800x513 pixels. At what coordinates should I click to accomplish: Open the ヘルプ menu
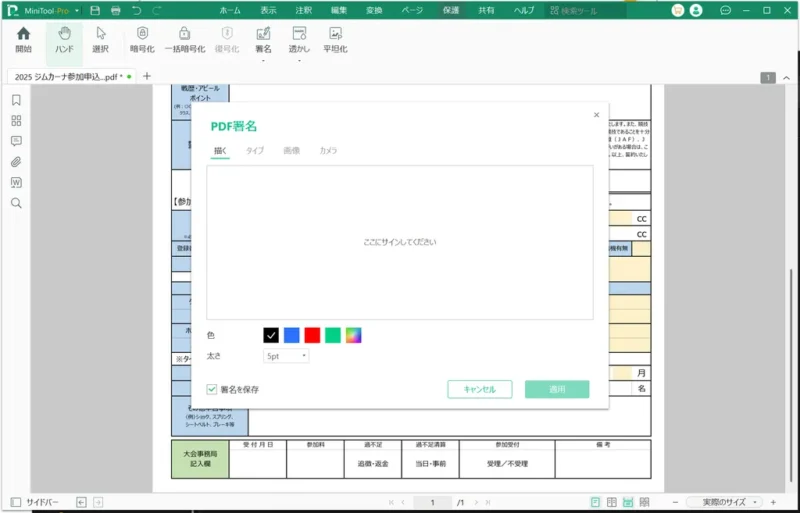523,10
